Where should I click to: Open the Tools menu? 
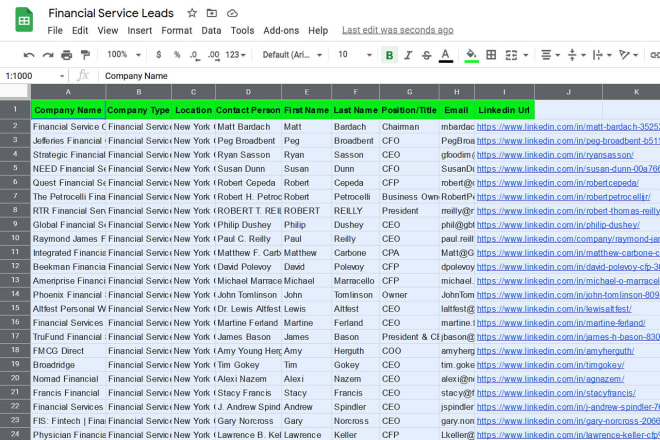[x=242, y=30]
